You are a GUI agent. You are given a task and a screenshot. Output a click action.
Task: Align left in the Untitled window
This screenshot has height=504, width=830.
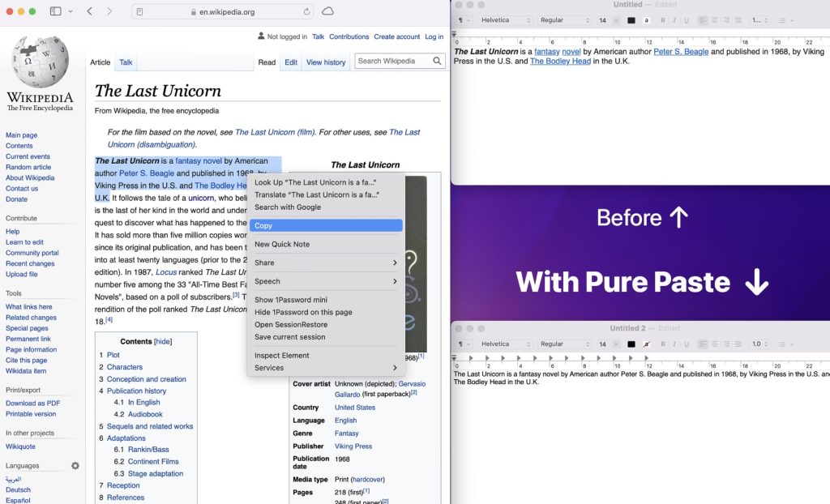(703, 20)
